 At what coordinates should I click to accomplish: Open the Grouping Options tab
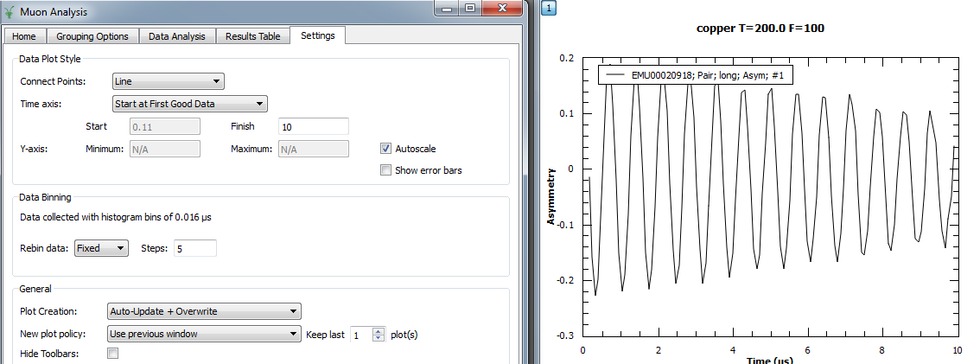click(x=92, y=36)
